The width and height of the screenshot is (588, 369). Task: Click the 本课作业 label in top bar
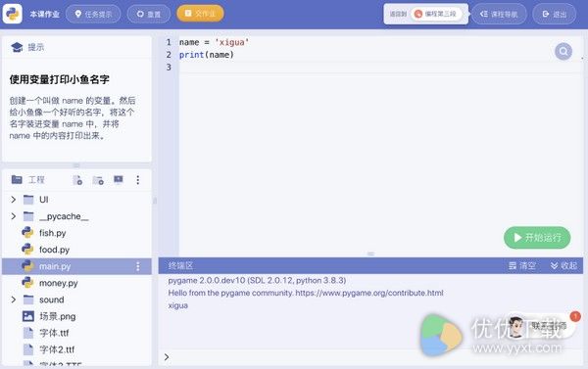pos(45,15)
